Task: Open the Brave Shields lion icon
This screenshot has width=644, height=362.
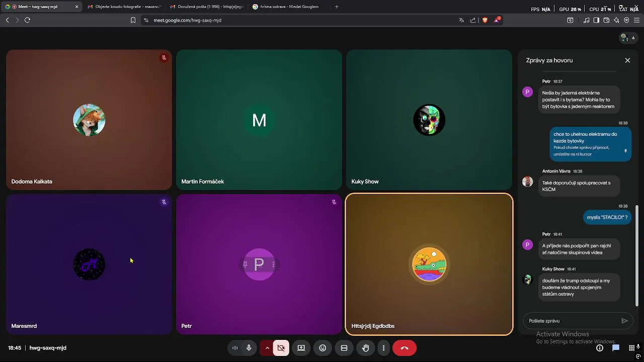Action: [485, 20]
